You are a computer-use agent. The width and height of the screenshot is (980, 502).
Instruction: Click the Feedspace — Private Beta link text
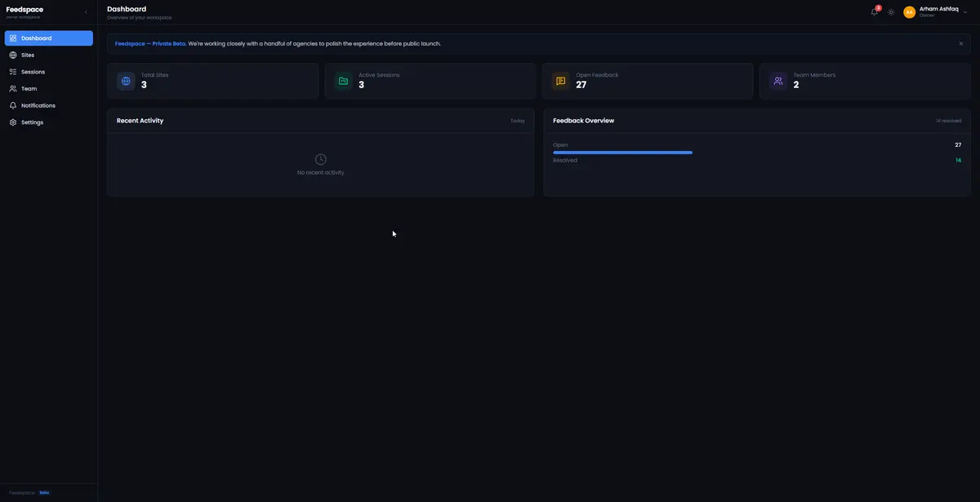tap(150, 43)
